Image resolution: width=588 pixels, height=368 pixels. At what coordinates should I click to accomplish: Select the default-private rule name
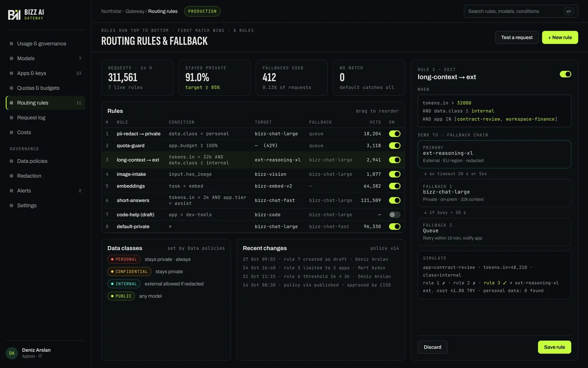coord(133,227)
